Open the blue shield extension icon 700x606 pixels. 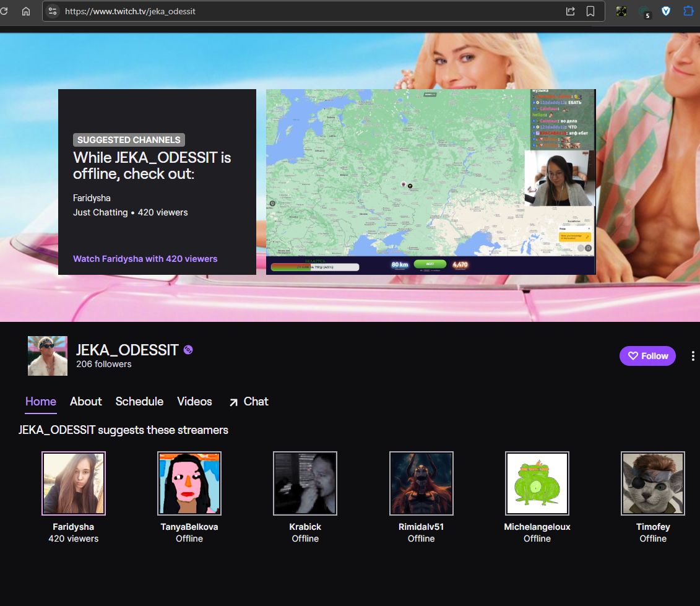point(666,11)
